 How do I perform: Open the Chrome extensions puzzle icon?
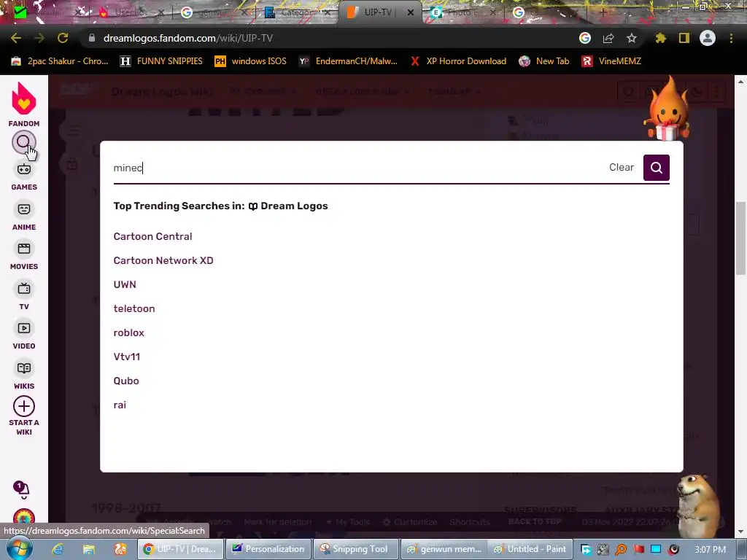point(660,38)
